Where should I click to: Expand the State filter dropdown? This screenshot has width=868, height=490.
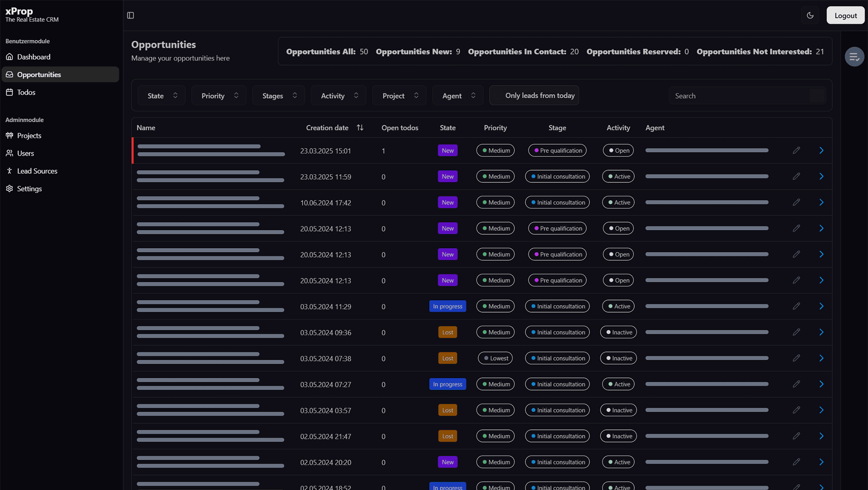(x=161, y=96)
